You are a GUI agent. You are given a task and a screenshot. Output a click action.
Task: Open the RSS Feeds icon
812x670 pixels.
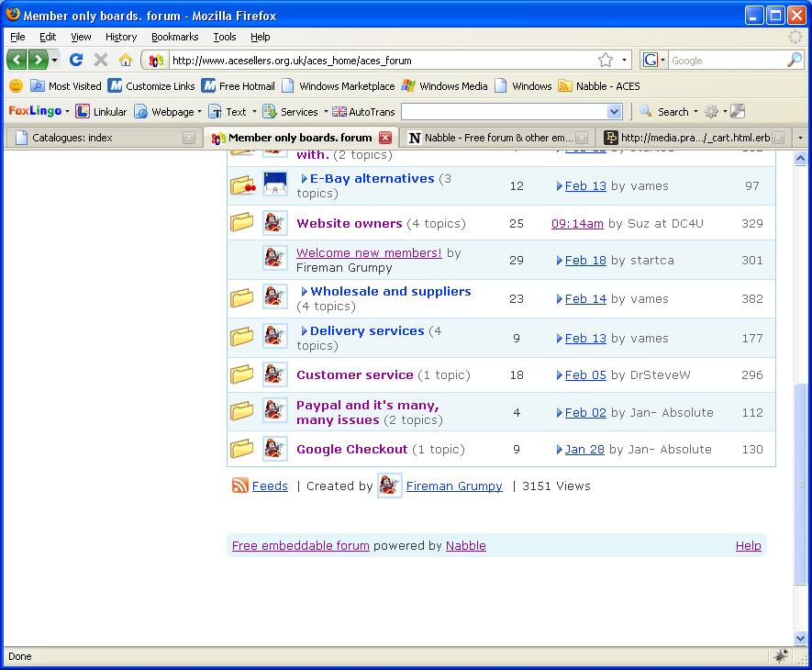coord(240,486)
